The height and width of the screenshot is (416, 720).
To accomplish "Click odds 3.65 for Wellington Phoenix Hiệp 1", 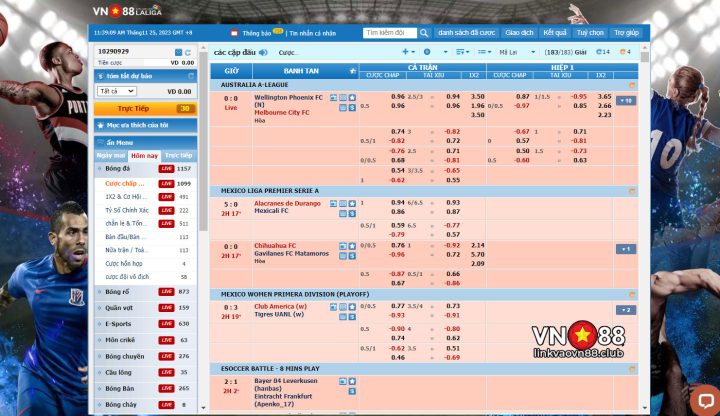I will click(x=604, y=96).
